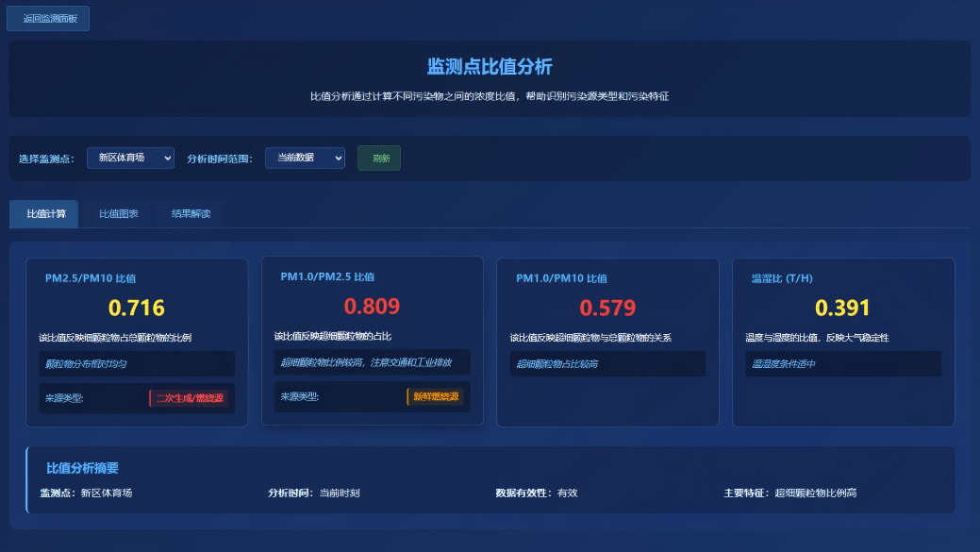980x552 pixels.
Task: Click the red 二次生成/燃烧源 source tag
Action: 189,398
